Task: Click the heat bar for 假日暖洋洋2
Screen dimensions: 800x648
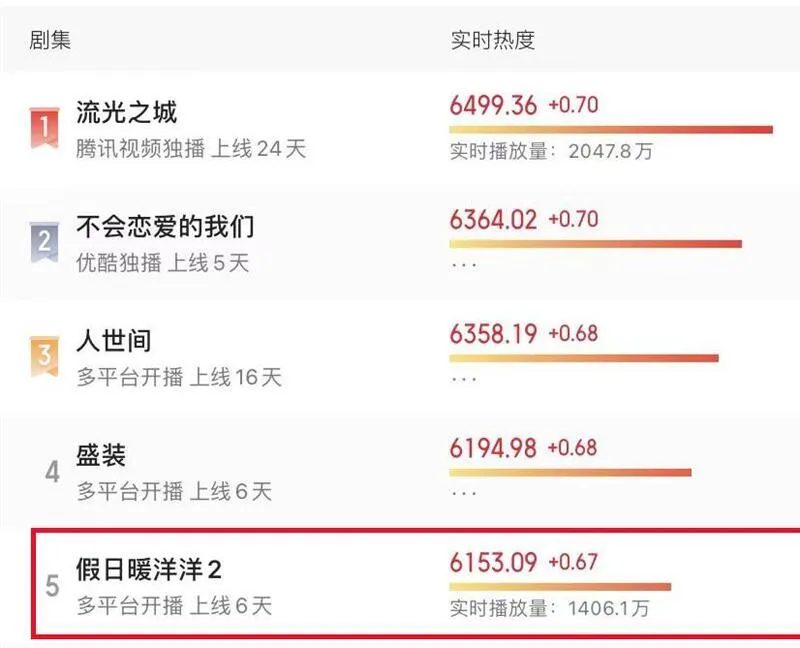Action: point(560,587)
